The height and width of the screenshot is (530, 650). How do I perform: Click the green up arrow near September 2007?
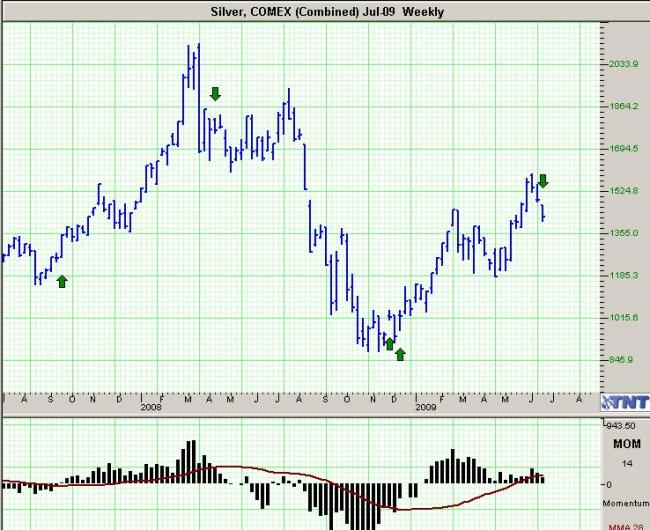pyautogui.click(x=62, y=281)
